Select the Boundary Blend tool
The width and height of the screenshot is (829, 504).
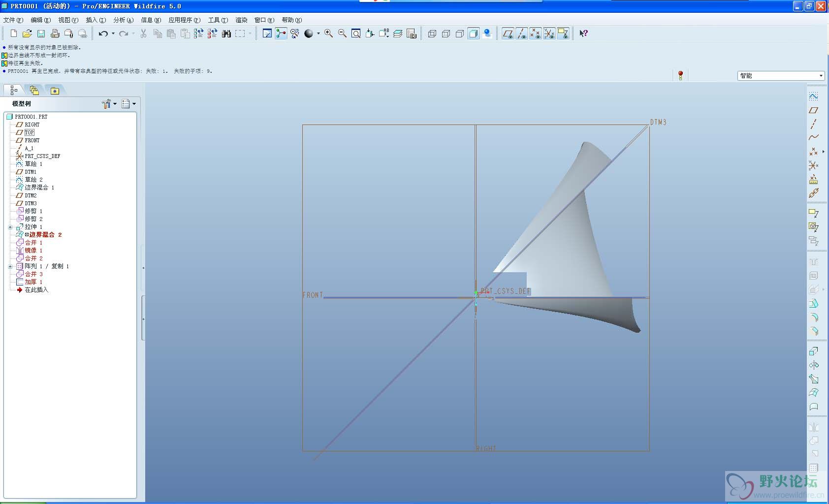814,393
